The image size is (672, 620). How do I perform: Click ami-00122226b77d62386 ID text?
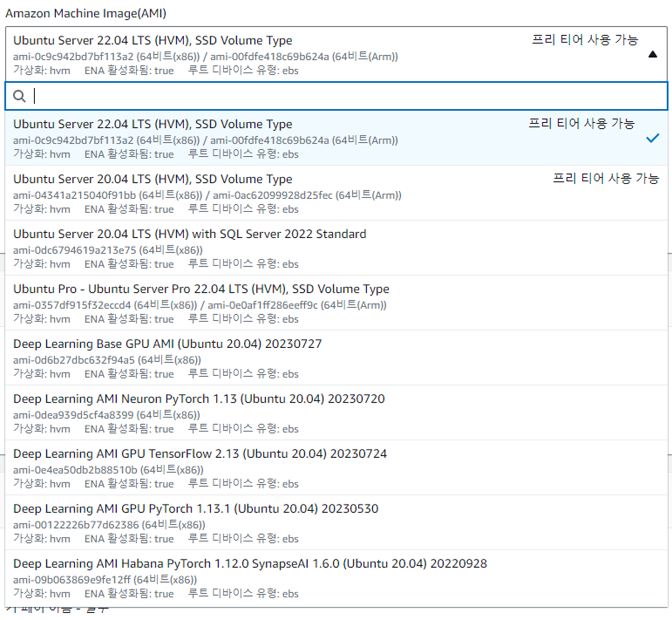click(76, 525)
